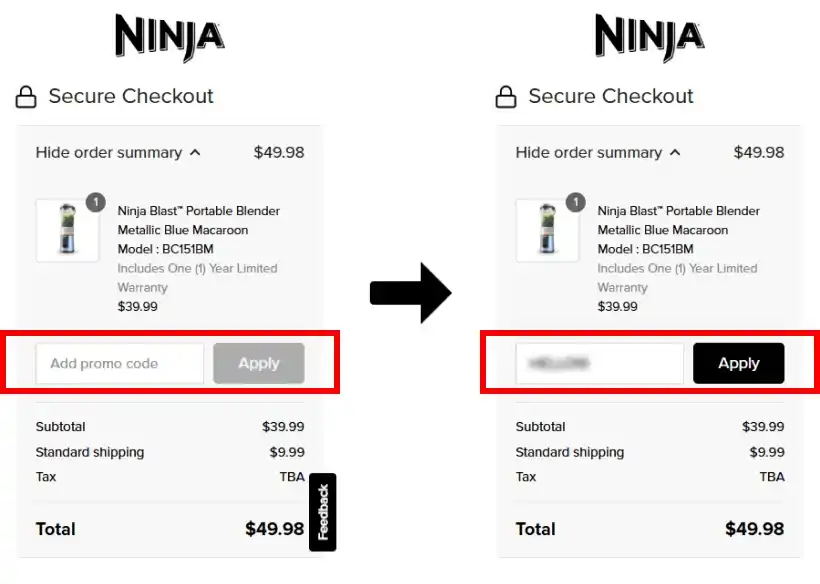Screen dimensions: 820x584
Task: Click the promo field containing the blurred code
Action: [599, 364]
